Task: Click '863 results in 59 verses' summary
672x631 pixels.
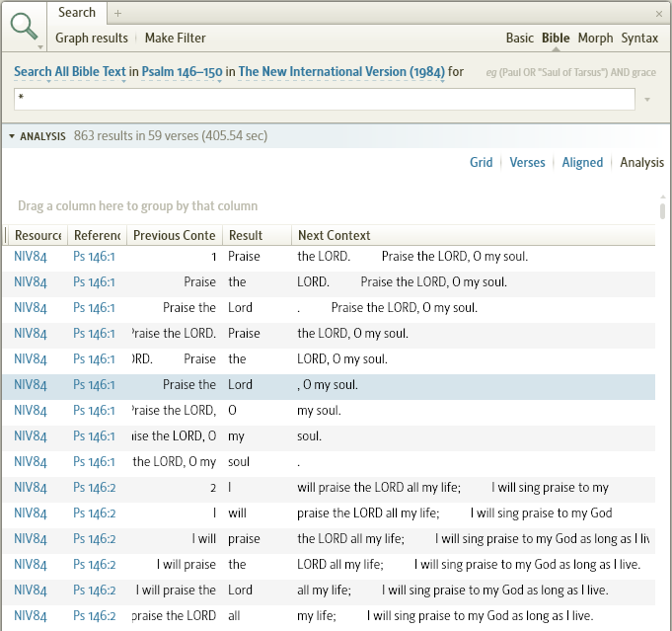Action: (171, 136)
